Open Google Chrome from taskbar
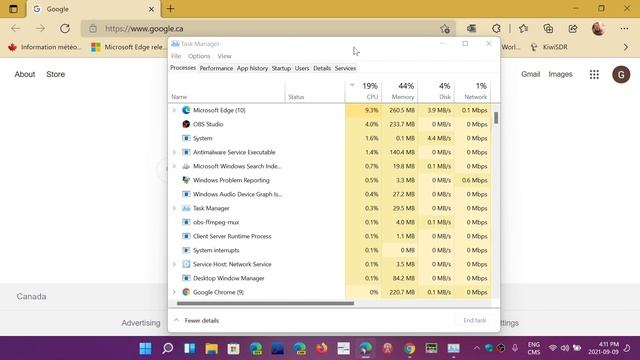This screenshot has height=360, width=640. [x=409, y=348]
